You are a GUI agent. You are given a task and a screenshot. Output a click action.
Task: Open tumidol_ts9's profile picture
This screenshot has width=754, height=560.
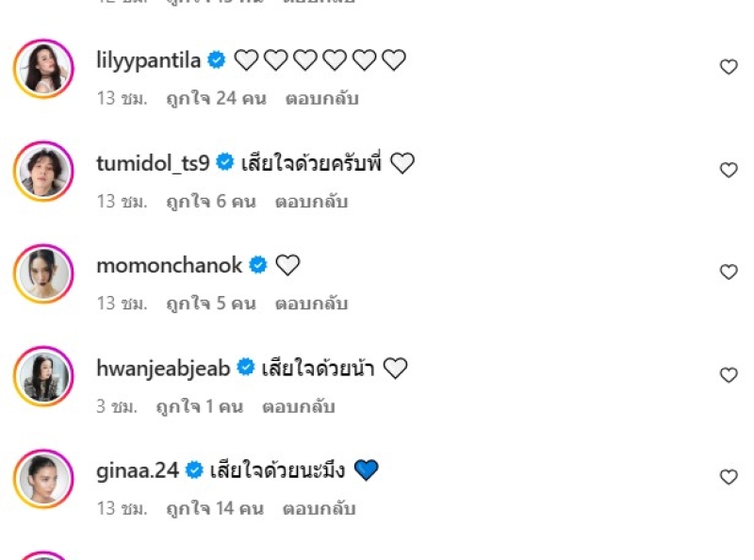coord(43,172)
